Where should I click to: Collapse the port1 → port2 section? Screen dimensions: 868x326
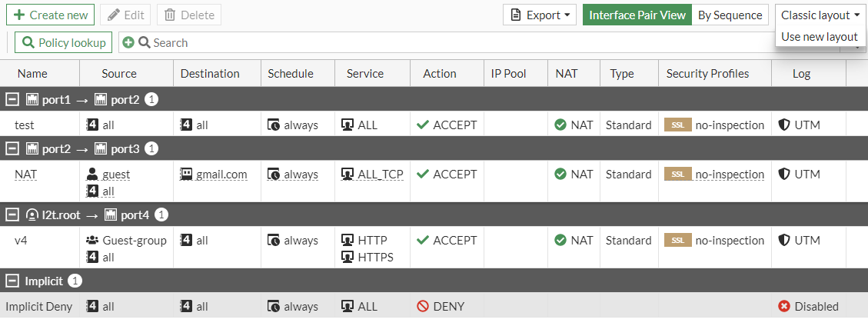point(12,99)
